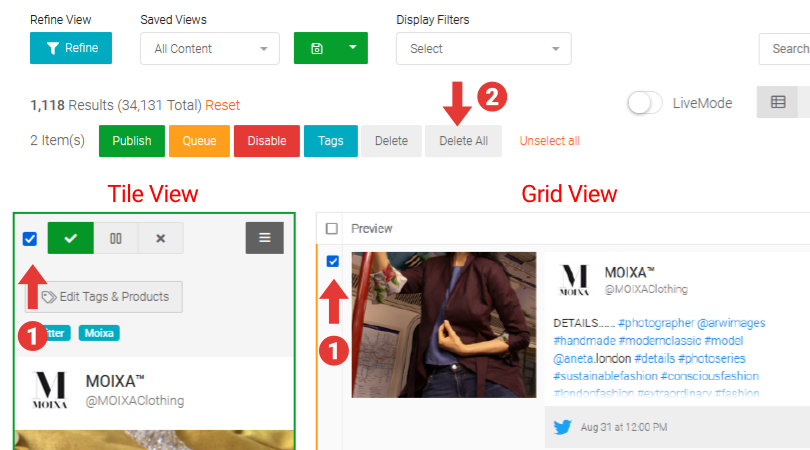810x450 pixels.
Task: Click the green approve checkmark in tile view
Action: pyautogui.click(x=71, y=238)
